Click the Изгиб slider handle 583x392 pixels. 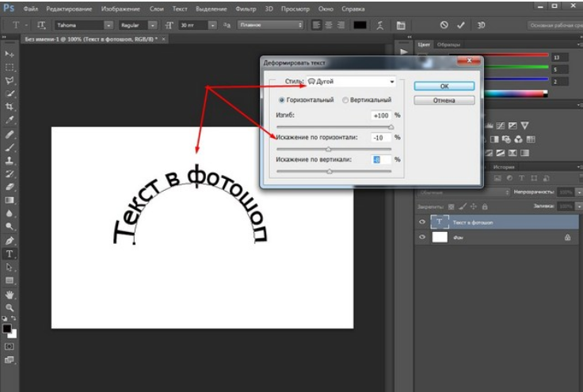coord(391,126)
